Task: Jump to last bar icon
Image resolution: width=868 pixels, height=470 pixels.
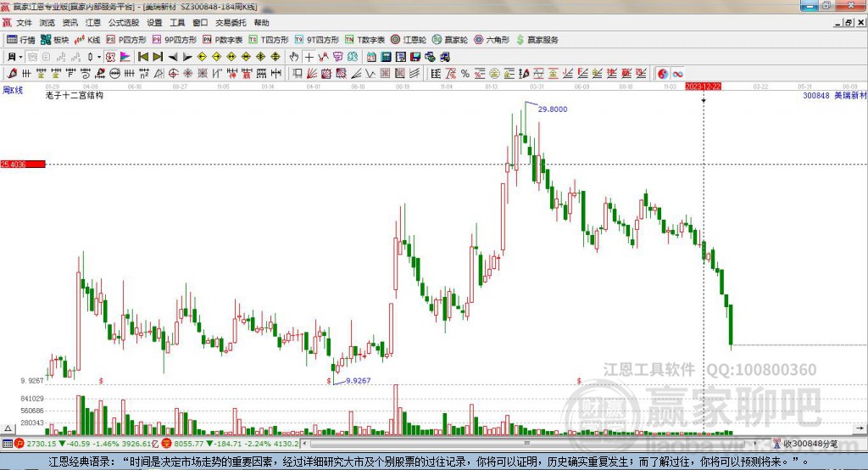Action: click(x=158, y=57)
